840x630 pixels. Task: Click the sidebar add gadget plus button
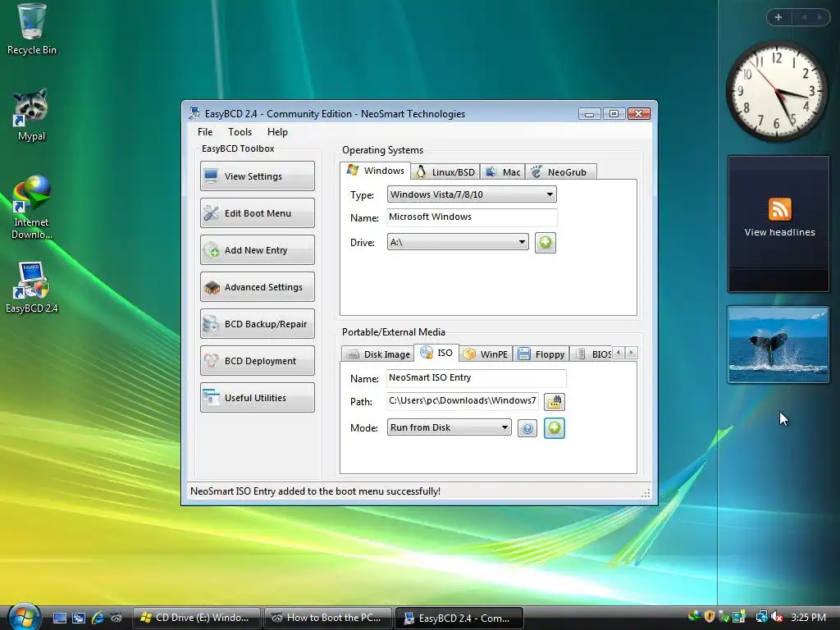[778, 17]
